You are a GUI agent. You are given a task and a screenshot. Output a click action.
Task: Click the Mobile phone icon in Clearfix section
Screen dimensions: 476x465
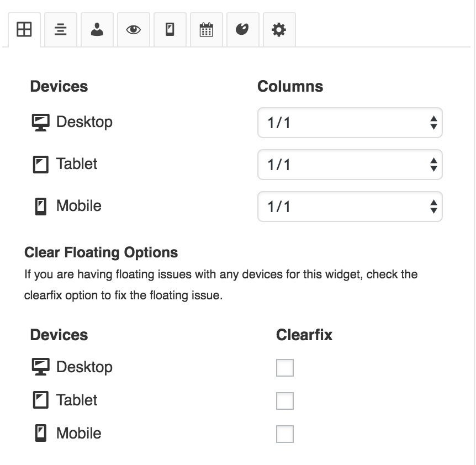click(41, 433)
